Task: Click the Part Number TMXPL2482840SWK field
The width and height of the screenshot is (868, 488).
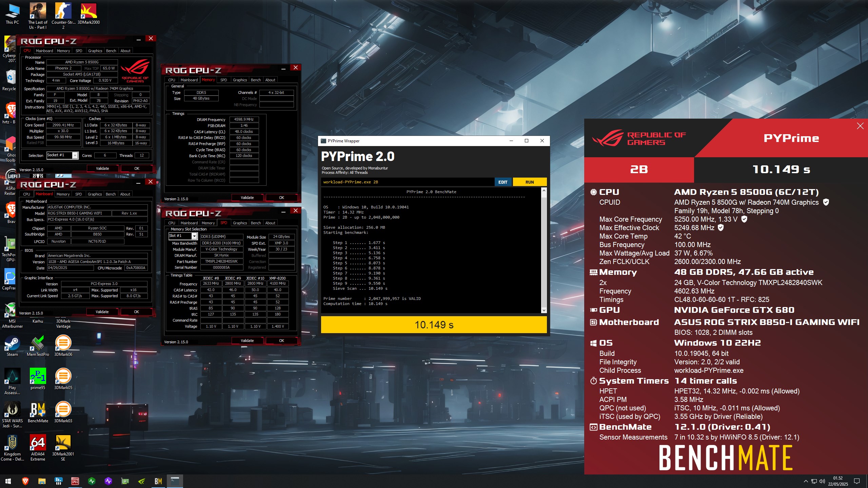Action: pyautogui.click(x=221, y=261)
